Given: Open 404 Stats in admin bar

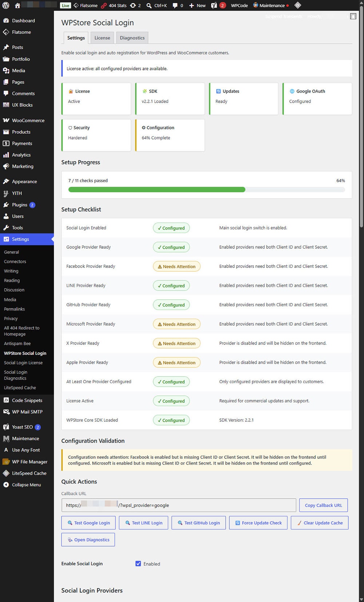Looking at the screenshot, I should pos(114,5).
